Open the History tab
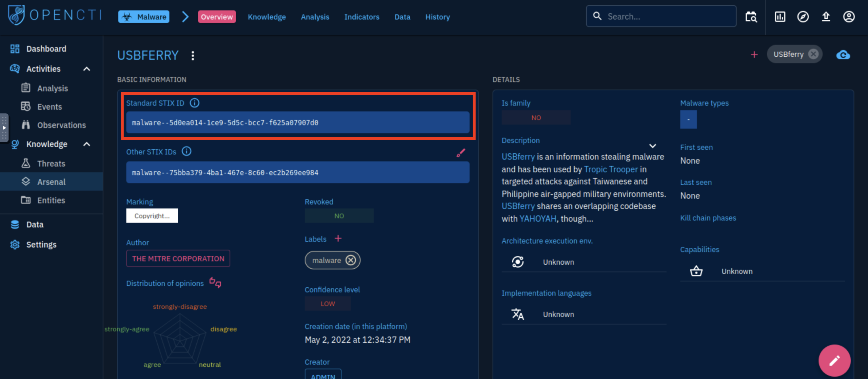This screenshot has height=379, width=868. click(x=437, y=17)
